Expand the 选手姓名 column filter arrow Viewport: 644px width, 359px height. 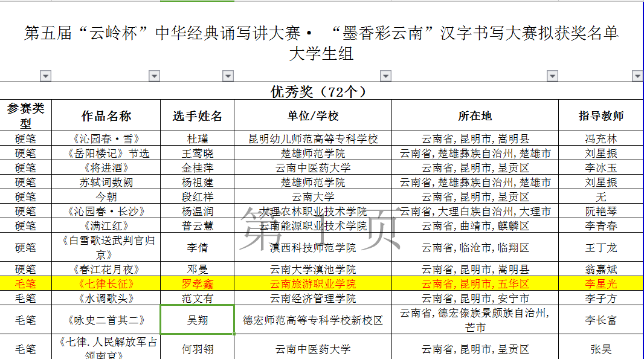[228, 76]
